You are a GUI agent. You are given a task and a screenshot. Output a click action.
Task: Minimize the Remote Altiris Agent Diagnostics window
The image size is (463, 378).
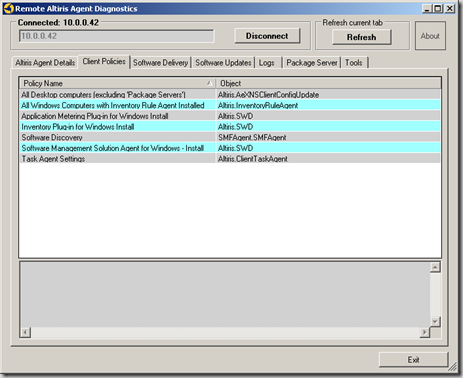(427, 9)
